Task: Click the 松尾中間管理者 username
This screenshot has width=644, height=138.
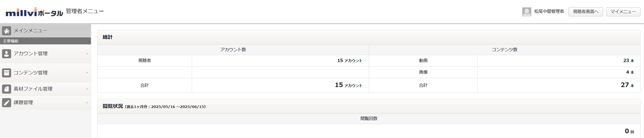Action: (x=549, y=12)
